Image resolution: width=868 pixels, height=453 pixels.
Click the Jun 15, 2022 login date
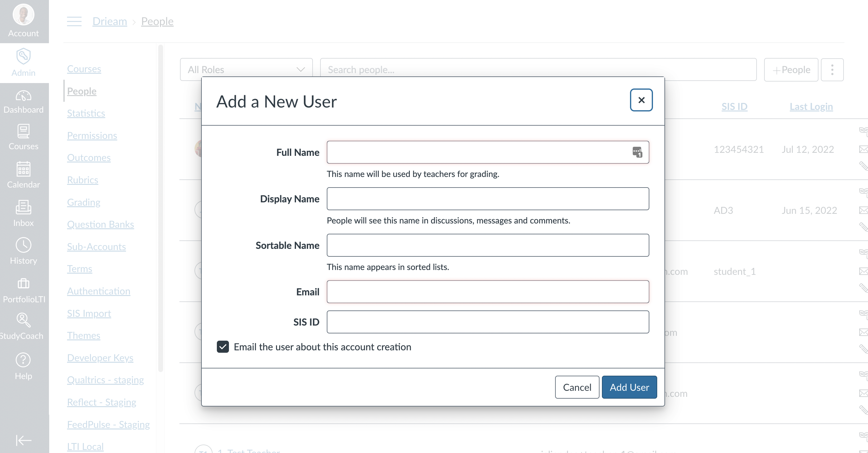[x=809, y=210]
